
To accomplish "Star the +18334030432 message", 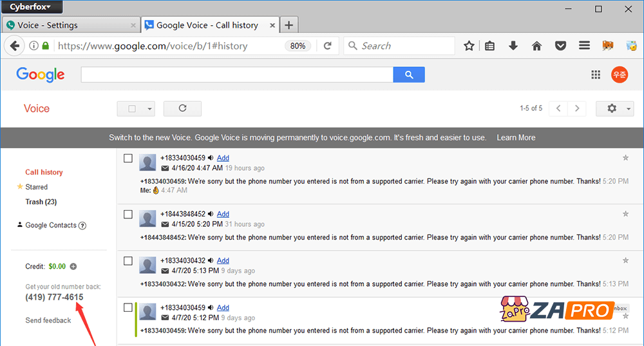I will click(x=625, y=260).
